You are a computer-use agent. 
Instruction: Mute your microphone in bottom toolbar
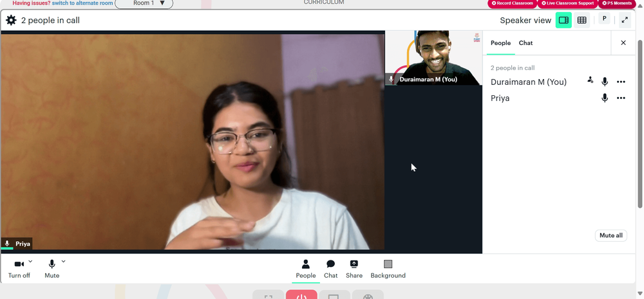coord(52,269)
